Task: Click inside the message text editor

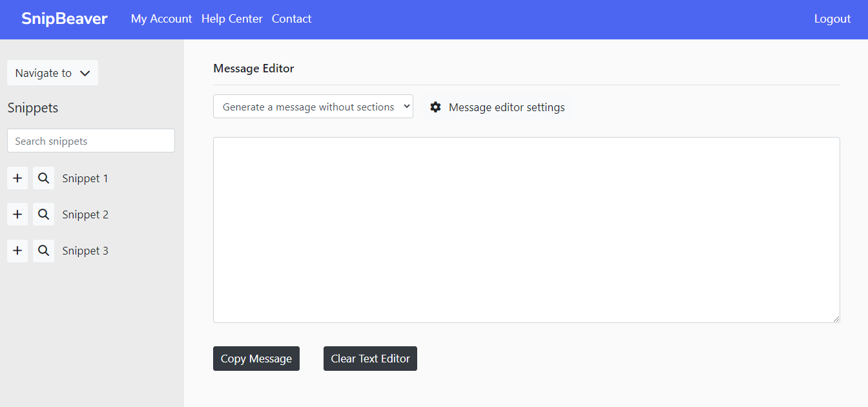Action: [526, 229]
